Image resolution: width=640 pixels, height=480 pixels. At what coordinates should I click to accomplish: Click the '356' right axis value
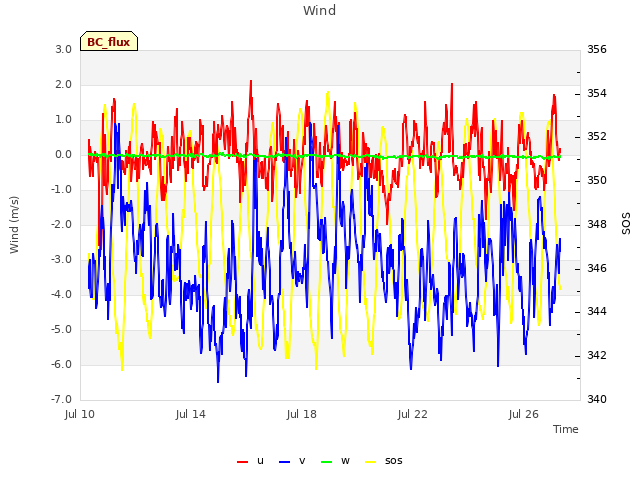coord(597,49)
